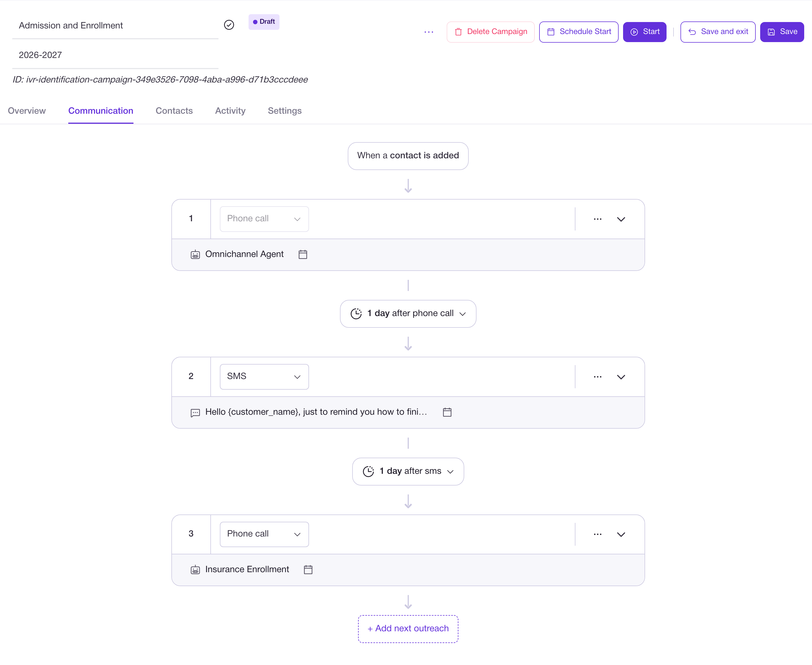Open the SMS channel dropdown in step 2
The image size is (812, 665).
point(264,377)
